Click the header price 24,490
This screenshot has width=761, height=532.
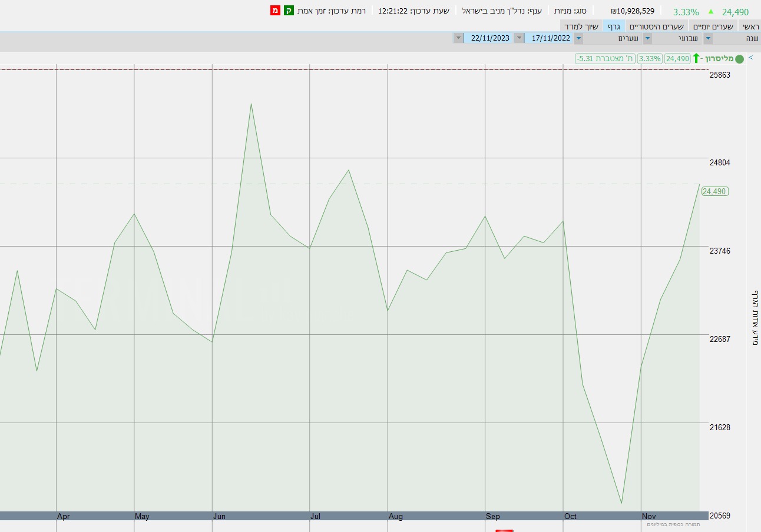click(x=735, y=12)
